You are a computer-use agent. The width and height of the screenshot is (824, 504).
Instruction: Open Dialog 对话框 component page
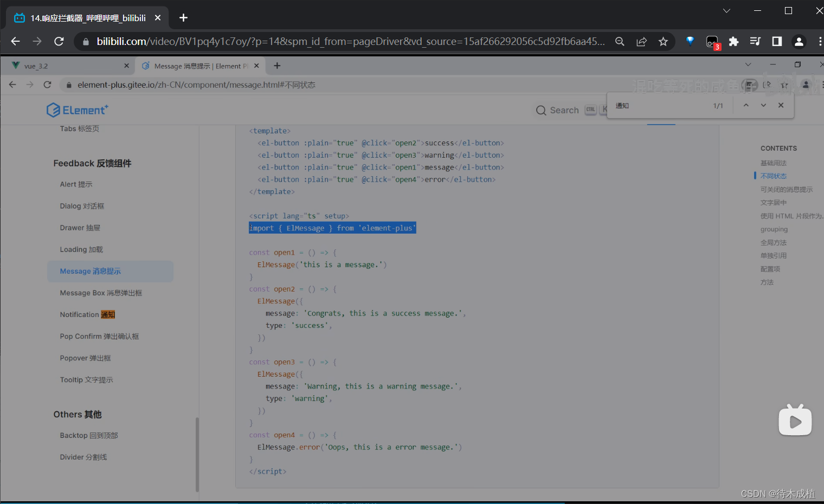pyautogui.click(x=82, y=206)
